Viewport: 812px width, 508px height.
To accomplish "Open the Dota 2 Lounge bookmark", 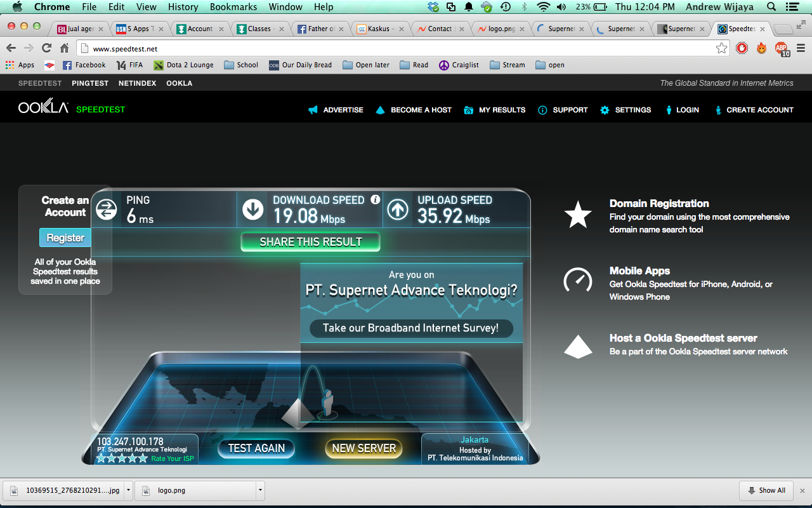I will pyautogui.click(x=183, y=65).
